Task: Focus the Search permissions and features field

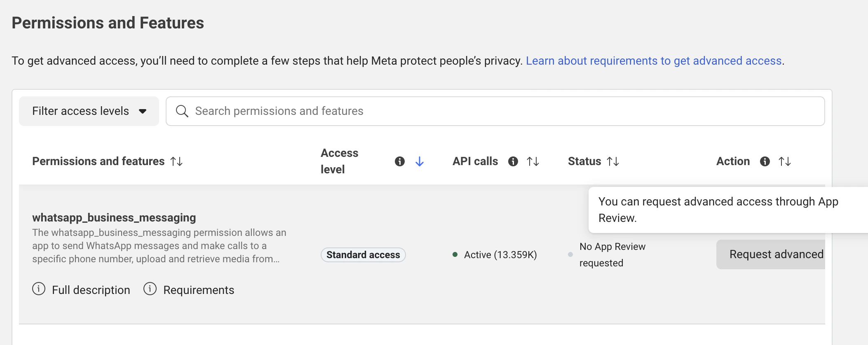Action: tap(495, 111)
